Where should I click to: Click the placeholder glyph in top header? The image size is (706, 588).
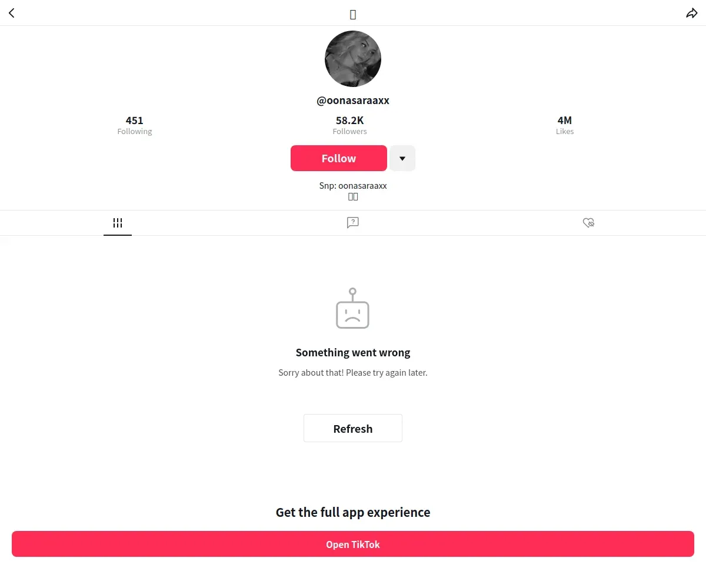coord(353,15)
